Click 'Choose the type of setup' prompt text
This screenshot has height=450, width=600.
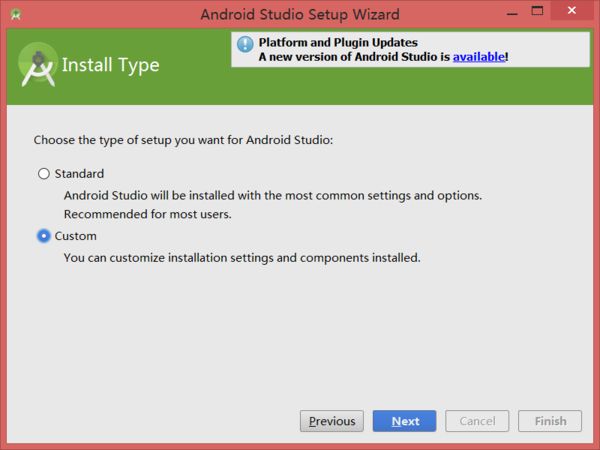click(183, 140)
